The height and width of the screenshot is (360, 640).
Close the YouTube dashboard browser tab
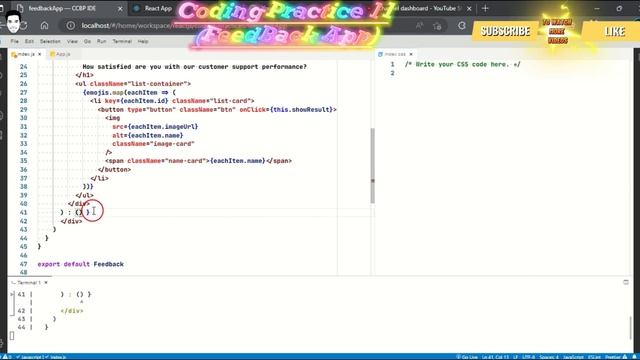click(x=469, y=8)
